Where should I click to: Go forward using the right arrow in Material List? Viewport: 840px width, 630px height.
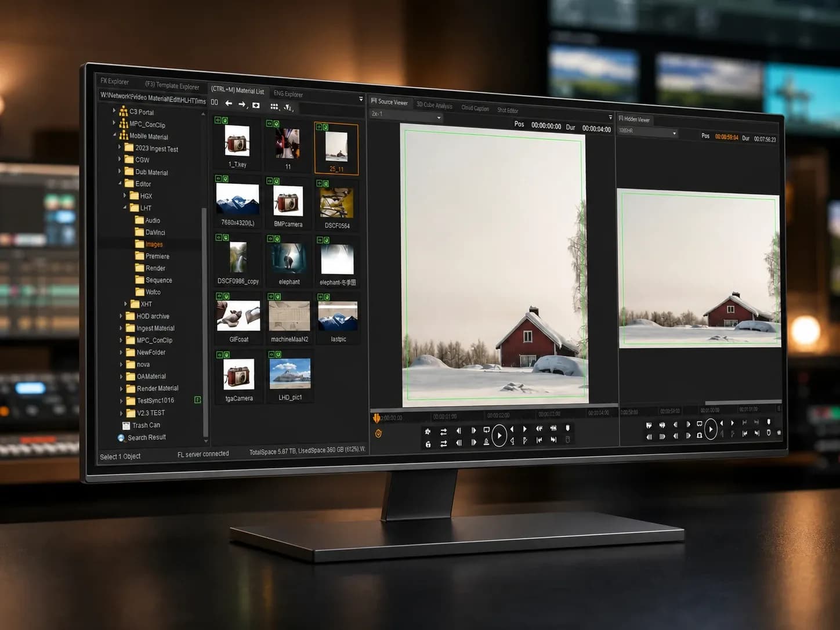(x=242, y=104)
